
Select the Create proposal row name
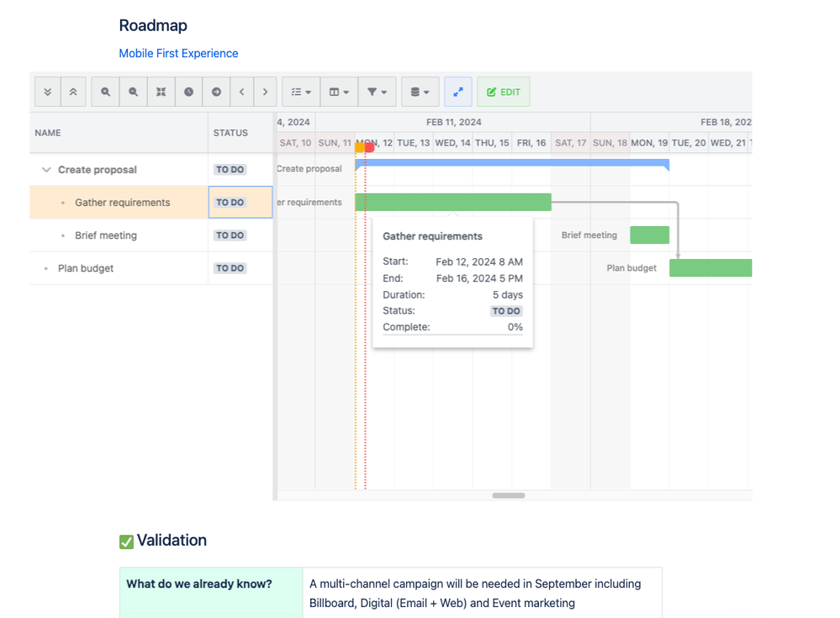coord(98,170)
